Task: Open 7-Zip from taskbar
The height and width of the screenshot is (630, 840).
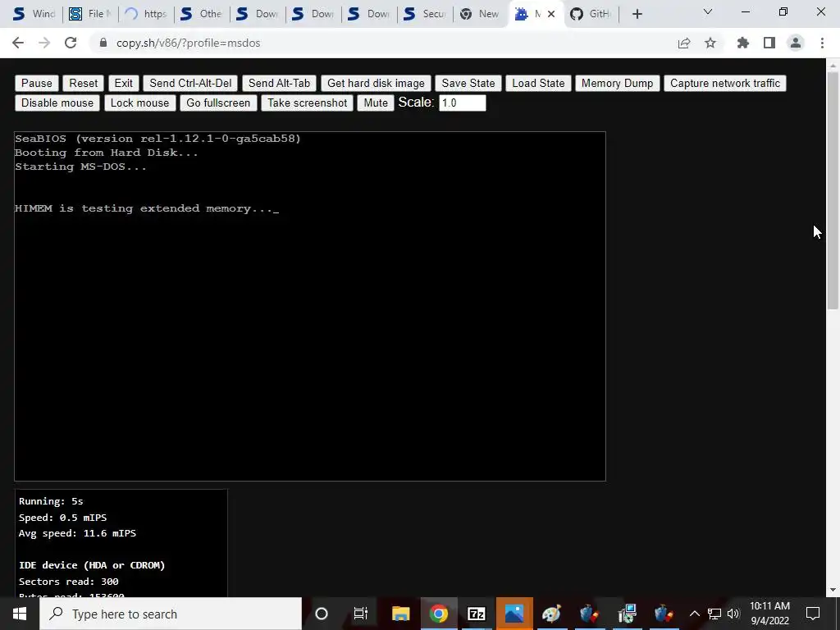Action: click(477, 614)
